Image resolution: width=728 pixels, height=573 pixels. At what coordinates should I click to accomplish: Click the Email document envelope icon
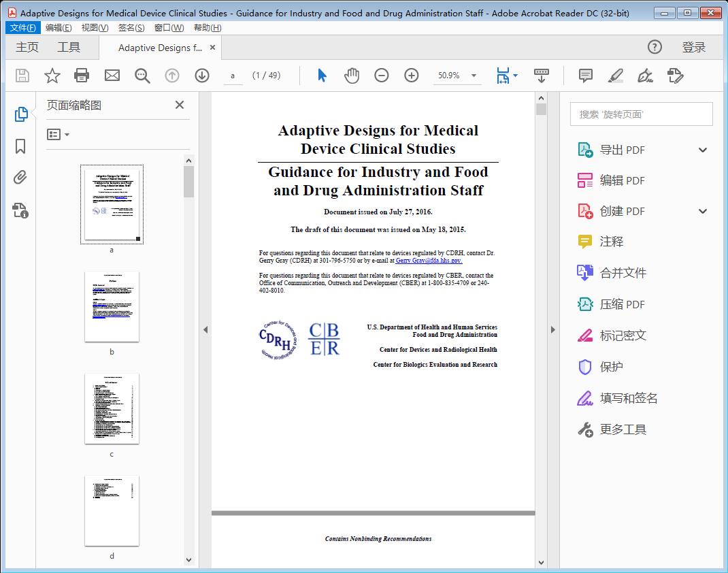112,76
